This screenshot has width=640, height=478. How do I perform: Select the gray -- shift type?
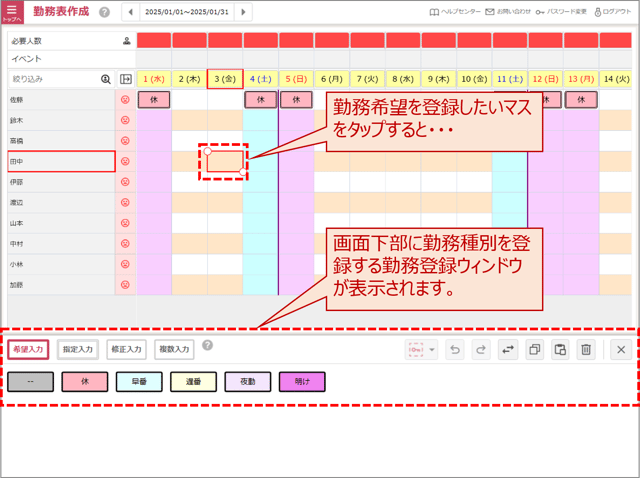pos(30,382)
